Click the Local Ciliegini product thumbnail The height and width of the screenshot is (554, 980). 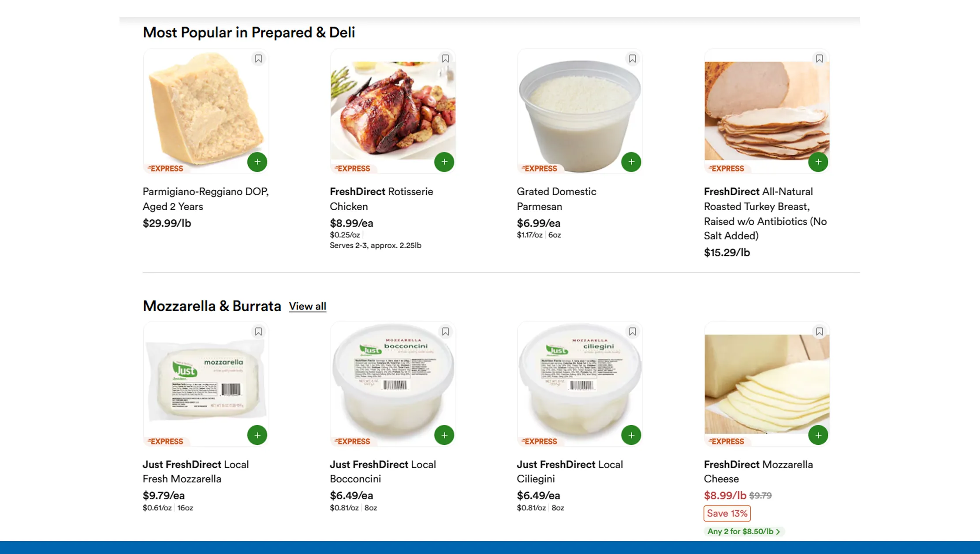[580, 383]
